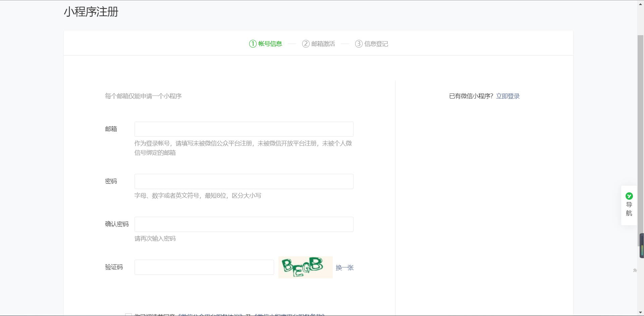The height and width of the screenshot is (316, 644).
Task: Click the 验证码 field label
Action: point(114,267)
